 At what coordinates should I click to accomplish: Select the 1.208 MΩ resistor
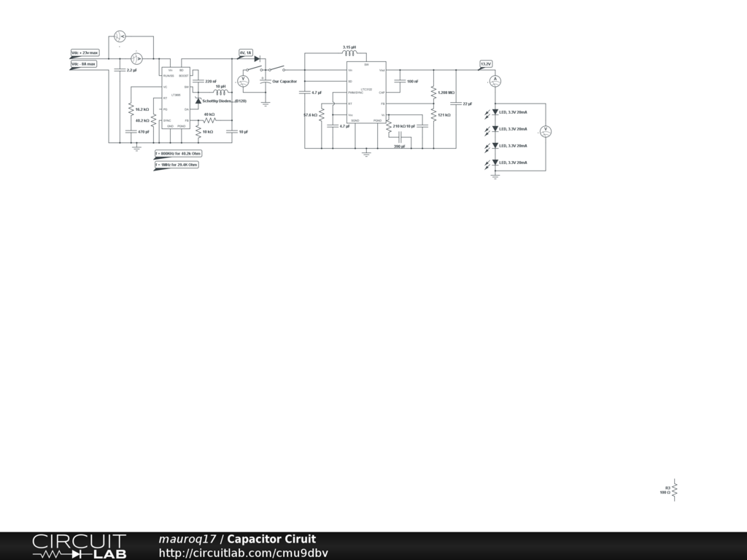pos(433,93)
